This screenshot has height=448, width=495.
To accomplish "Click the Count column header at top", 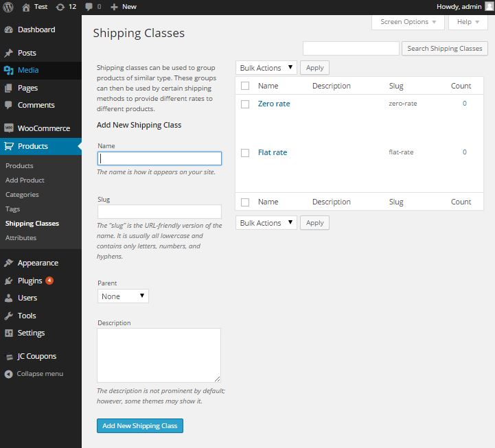I will pyautogui.click(x=461, y=86).
